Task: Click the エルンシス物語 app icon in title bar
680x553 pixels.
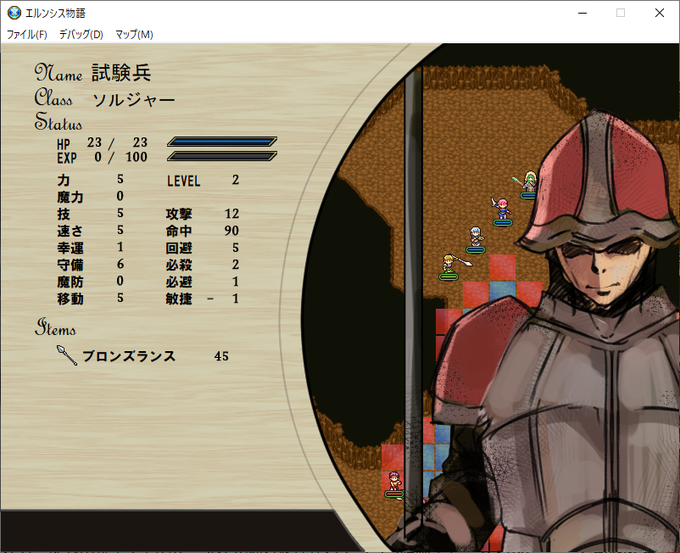Action: click(14, 13)
